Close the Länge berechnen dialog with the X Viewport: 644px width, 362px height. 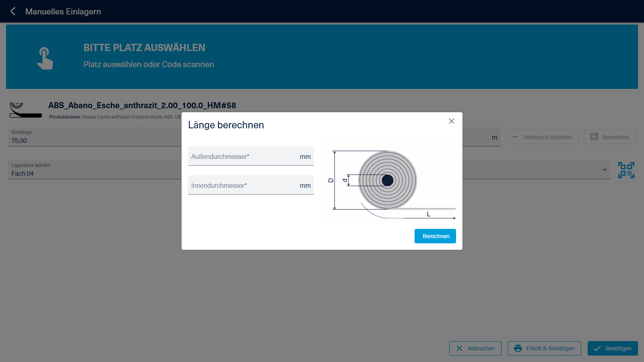pyautogui.click(x=452, y=121)
